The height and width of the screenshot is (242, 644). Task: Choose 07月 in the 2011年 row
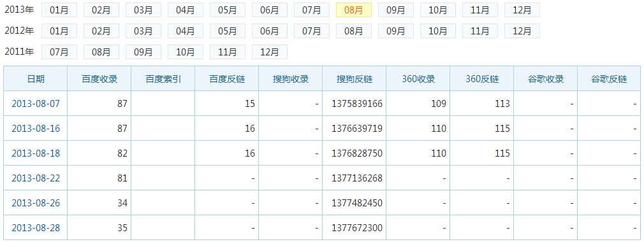pos(59,52)
